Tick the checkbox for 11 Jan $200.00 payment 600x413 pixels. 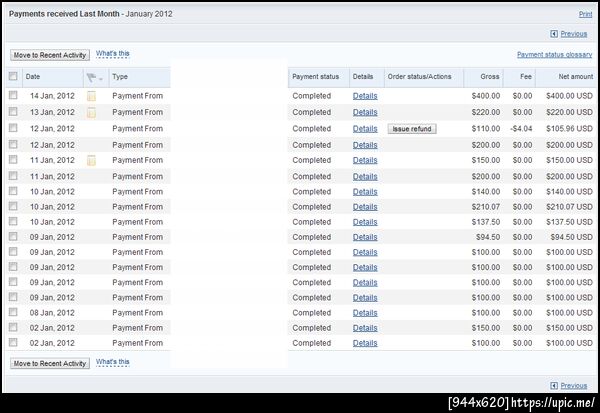pos(13,176)
